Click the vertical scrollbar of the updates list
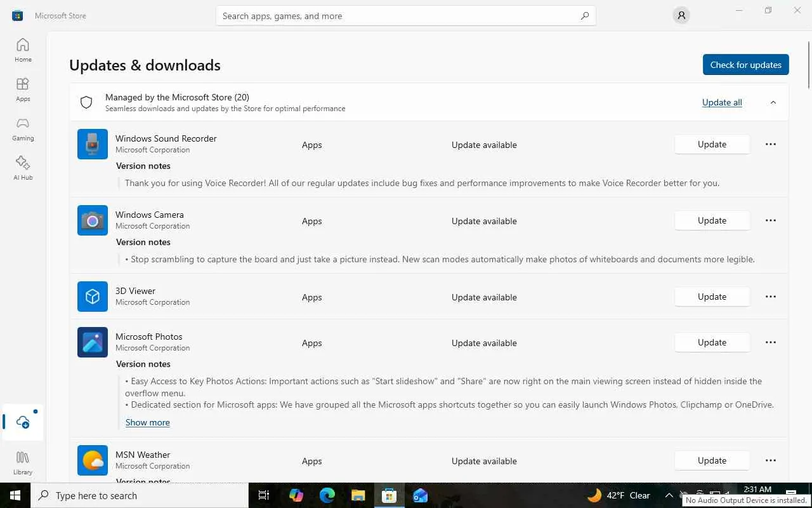 tap(809, 63)
